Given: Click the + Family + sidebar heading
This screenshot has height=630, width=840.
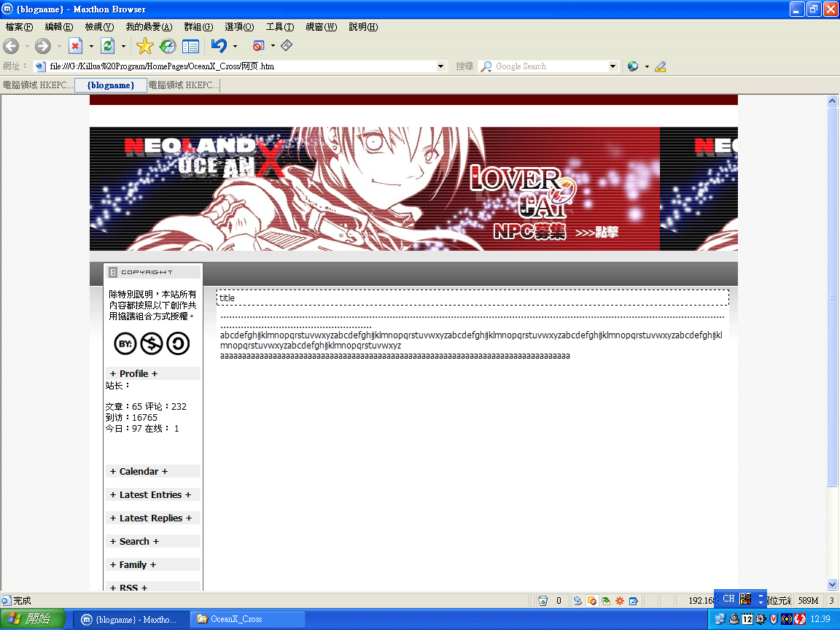Looking at the screenshot, I should [153, 564].
